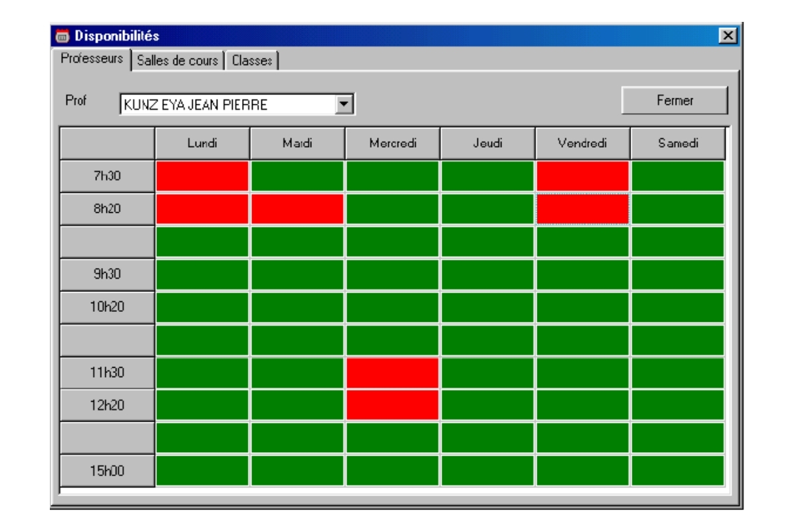Toggle the red Lundi 7h30 cell
Image resolution: width=798 pixels, height=532 pixels.
[202, 176]
